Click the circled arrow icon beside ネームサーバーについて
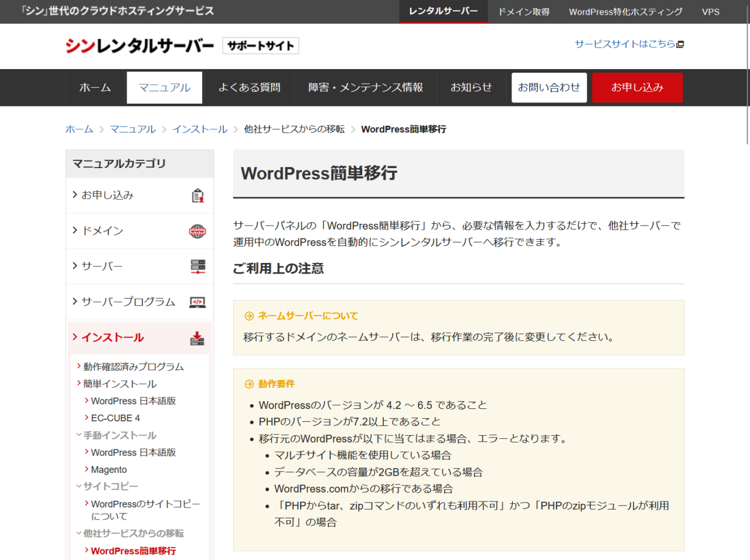The width and height of the screenshot is (750, 560). pos(249,316)
